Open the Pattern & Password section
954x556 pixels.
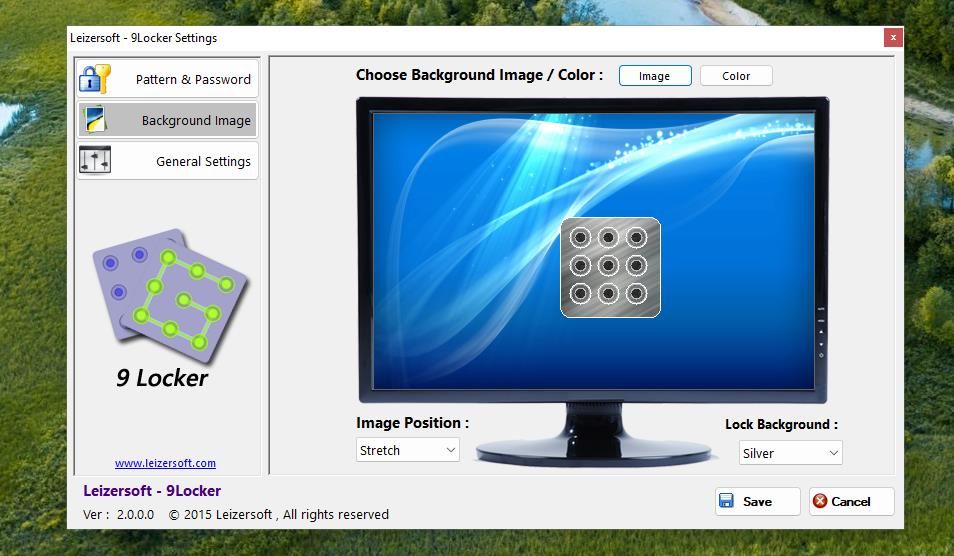tap(167, 79)
